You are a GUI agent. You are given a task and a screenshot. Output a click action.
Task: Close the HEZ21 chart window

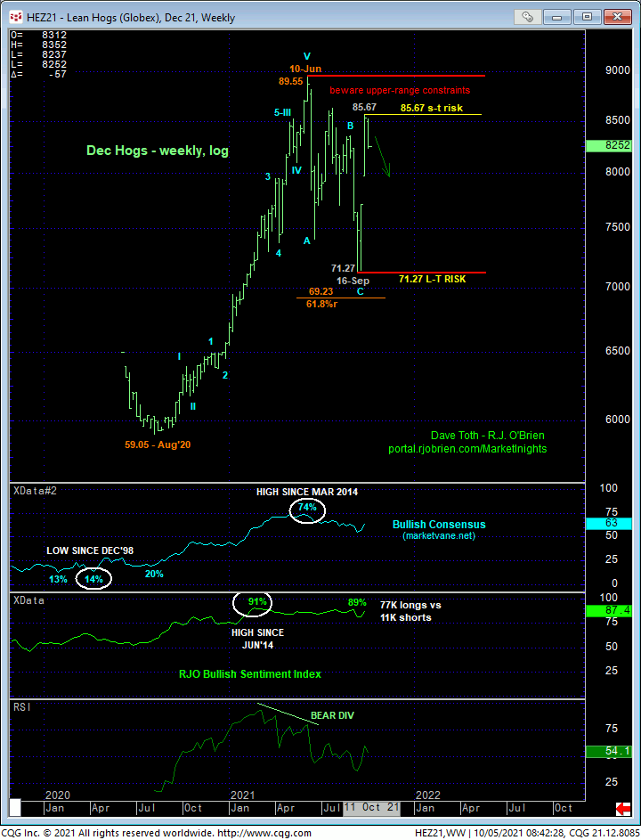(x=616, y=16)
